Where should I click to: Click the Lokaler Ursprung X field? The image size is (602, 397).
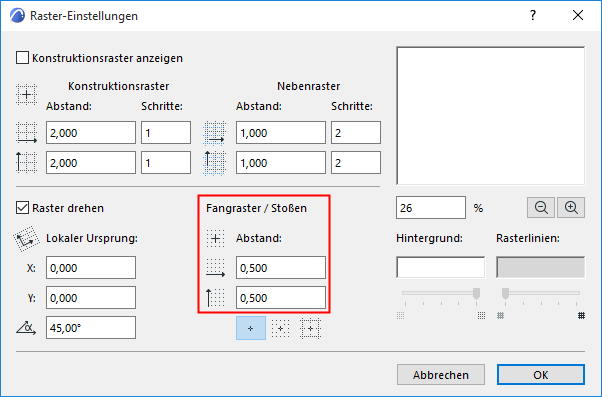click(x=91, y=268)
